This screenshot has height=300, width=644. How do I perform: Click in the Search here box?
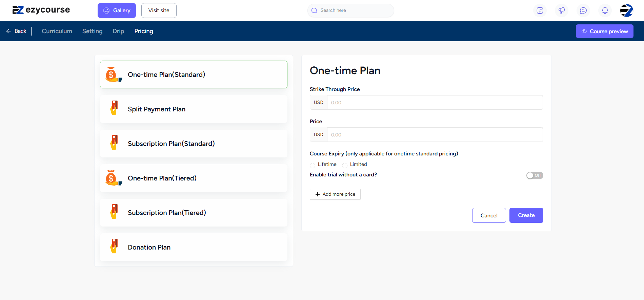351,10
